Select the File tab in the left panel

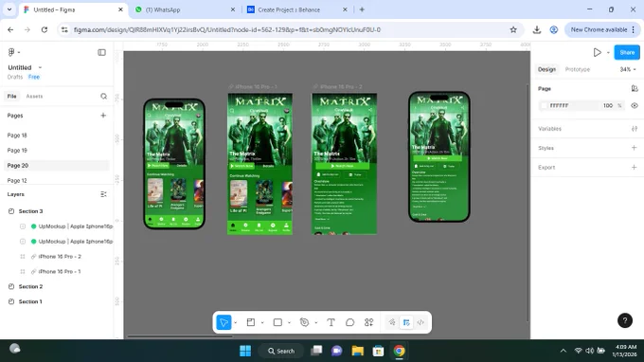pyautogui.click(x=12, y=96)
